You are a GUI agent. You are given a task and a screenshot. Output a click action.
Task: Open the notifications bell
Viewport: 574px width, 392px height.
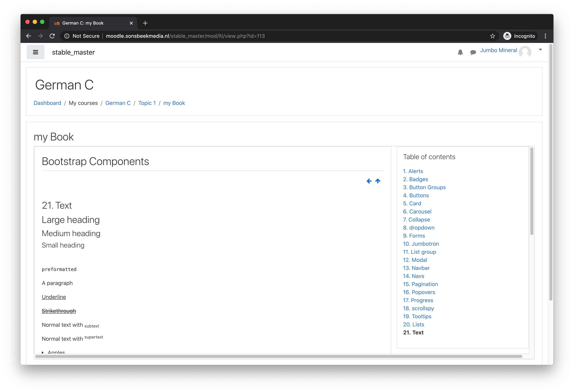point(460,52)
